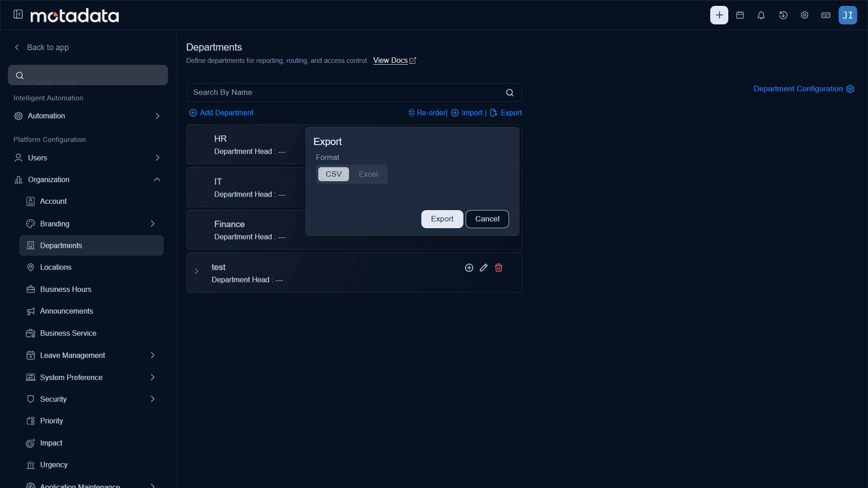Expand the Automation menu chevron
The image size is (868, 488).
tap(157, 116)
